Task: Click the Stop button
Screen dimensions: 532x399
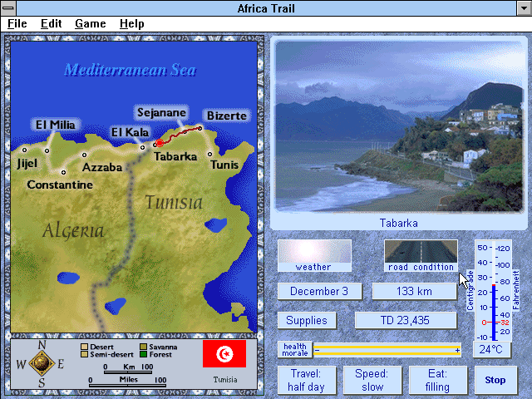Action: (x=495, y=380)
